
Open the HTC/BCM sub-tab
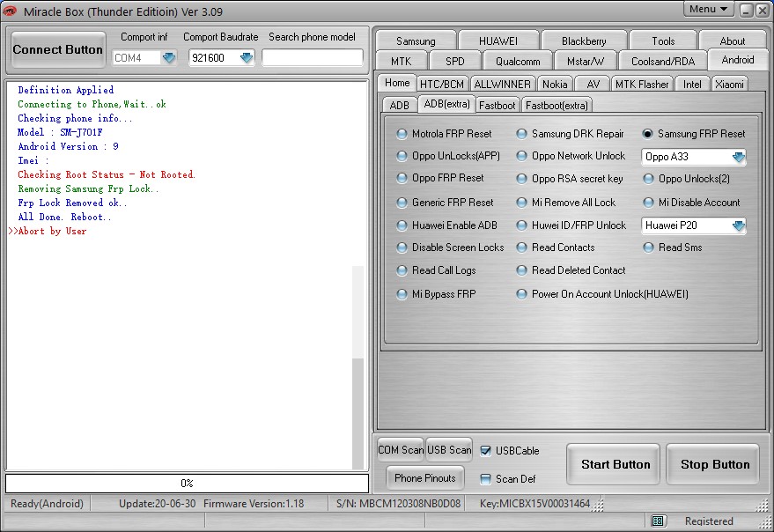(x=442, y=84)
